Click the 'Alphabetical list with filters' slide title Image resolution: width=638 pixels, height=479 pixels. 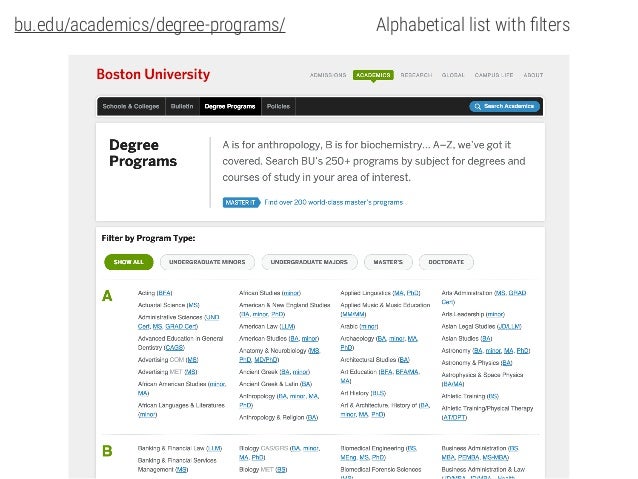473,25
